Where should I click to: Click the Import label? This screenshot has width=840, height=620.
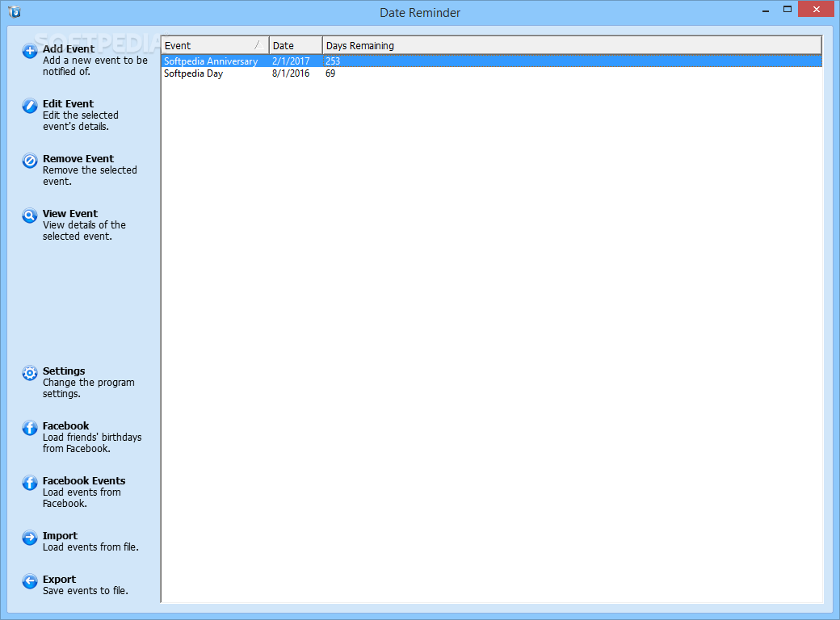click(60, 535)
